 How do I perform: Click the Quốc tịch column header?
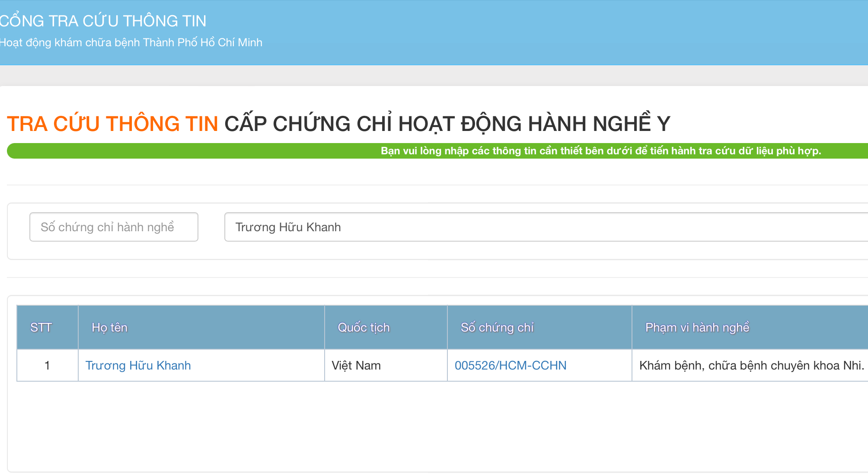(364, 328)
